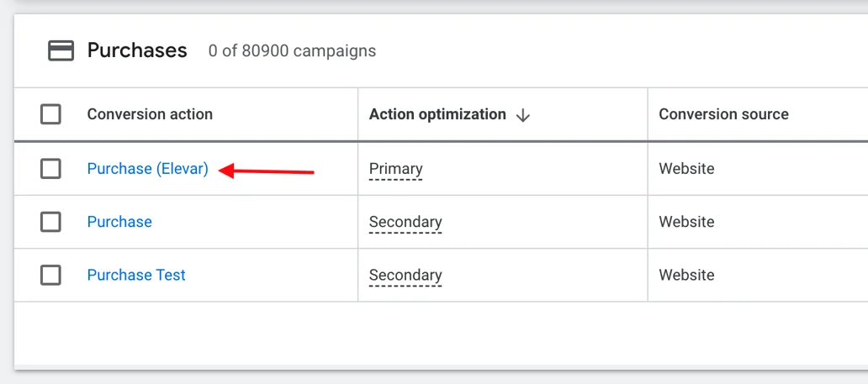This screenshot has height=384, width=868.
Task: Select the checkbox for the plain Purchase row
Action: point(50,222)
